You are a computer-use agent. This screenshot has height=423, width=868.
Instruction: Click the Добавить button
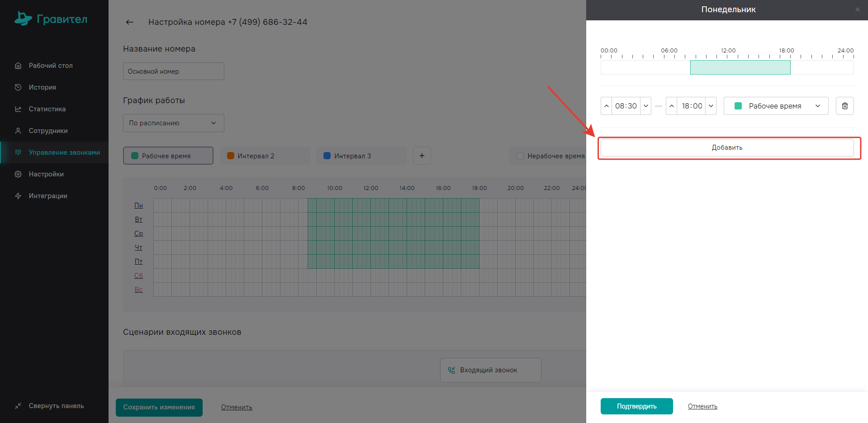point(727,147)
